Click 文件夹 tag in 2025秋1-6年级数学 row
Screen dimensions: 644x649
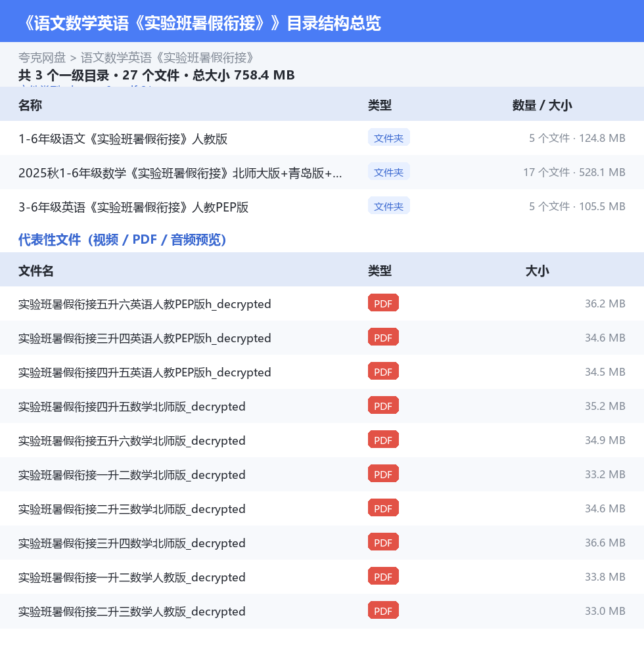(388, 172)
